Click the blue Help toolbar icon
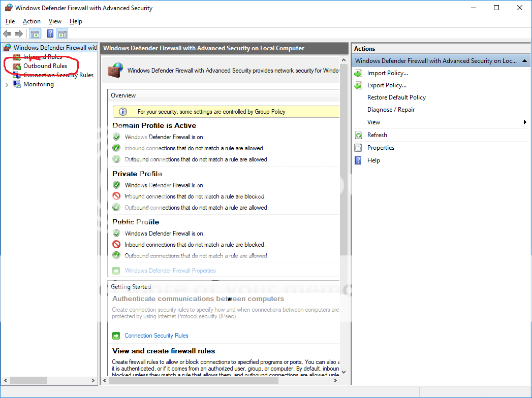532x398 pixels. click(50, 34)
